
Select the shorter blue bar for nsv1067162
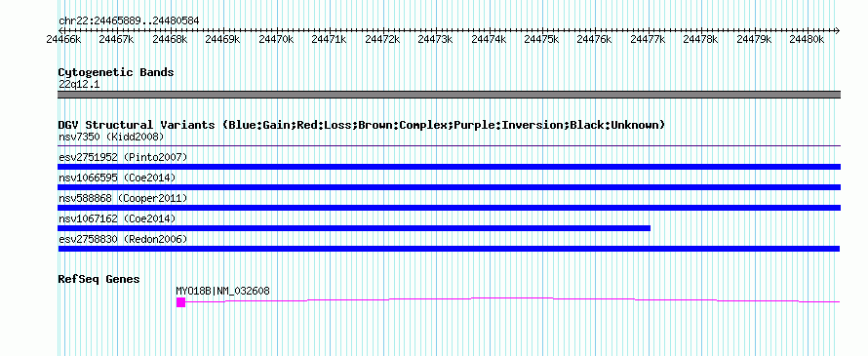click(x=354, y=228)
